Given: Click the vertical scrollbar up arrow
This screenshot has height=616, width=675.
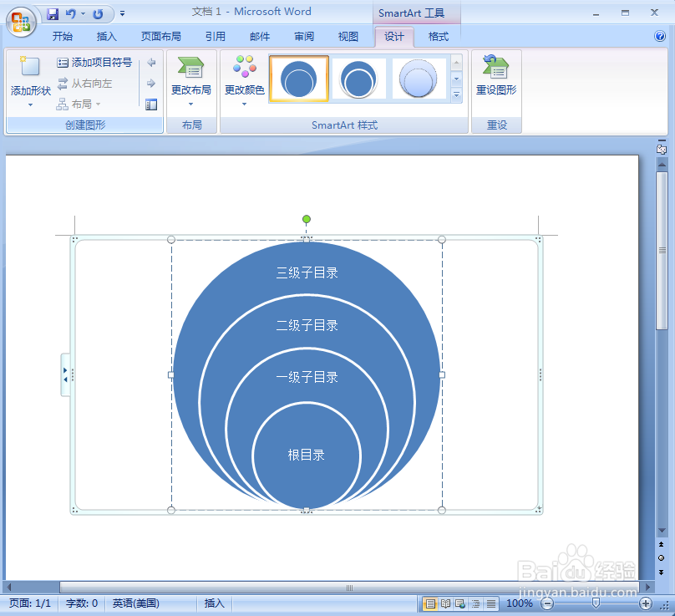Looking at the screenshot, I should coord(662,164).
